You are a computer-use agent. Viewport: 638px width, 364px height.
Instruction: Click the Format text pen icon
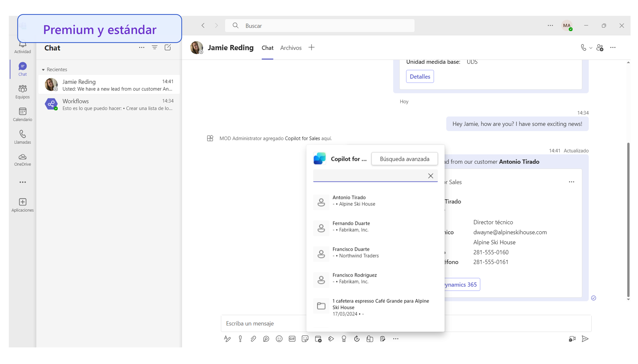(227, 339)
